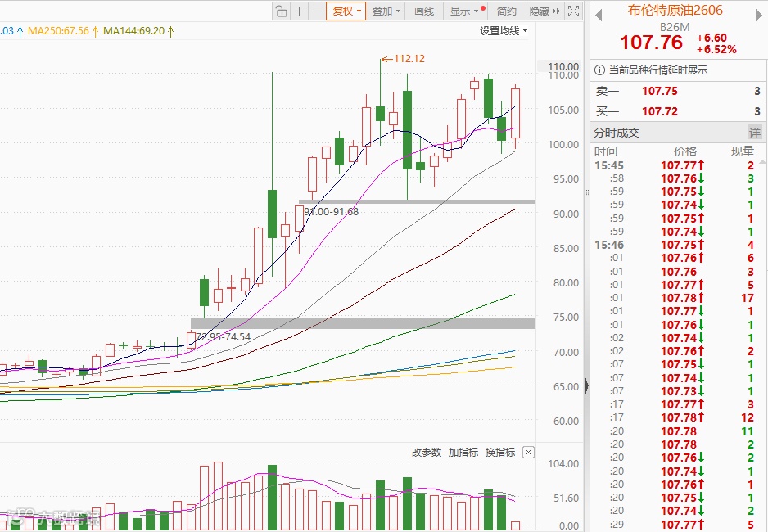The image size is (768, 532).
Task: Open 详 details for 分时成交
Action: [754, 132]
